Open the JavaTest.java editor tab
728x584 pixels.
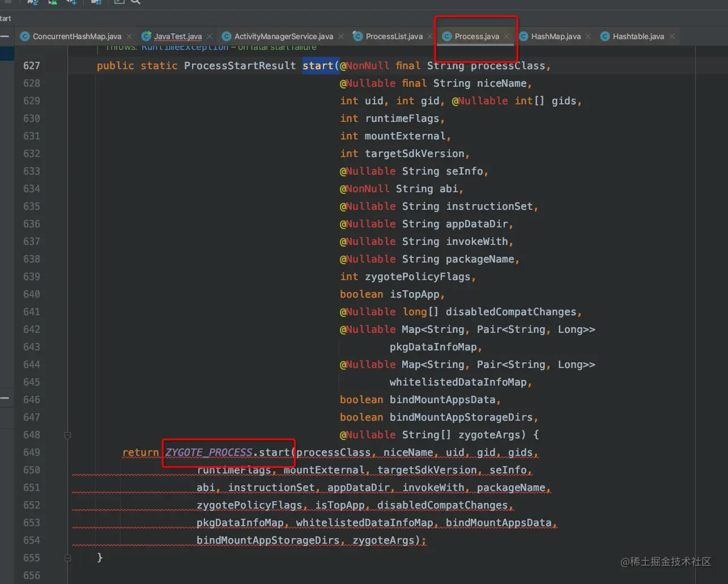[x=177, y=36]
